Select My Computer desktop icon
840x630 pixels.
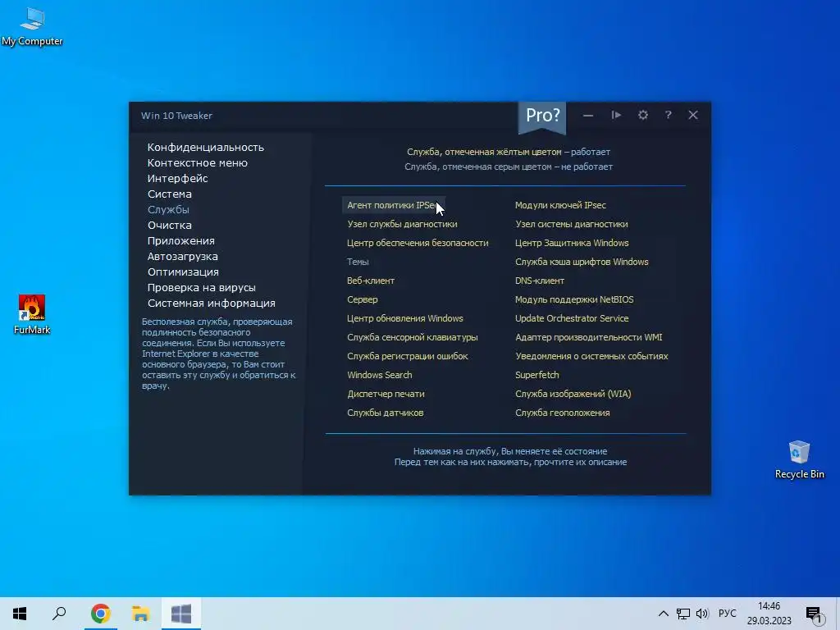(32, 27)
